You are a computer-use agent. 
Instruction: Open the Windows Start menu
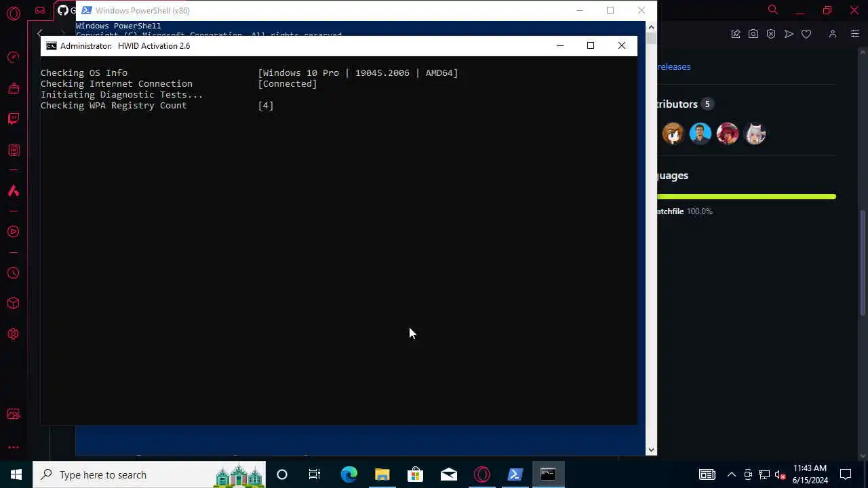pos(16,474)
